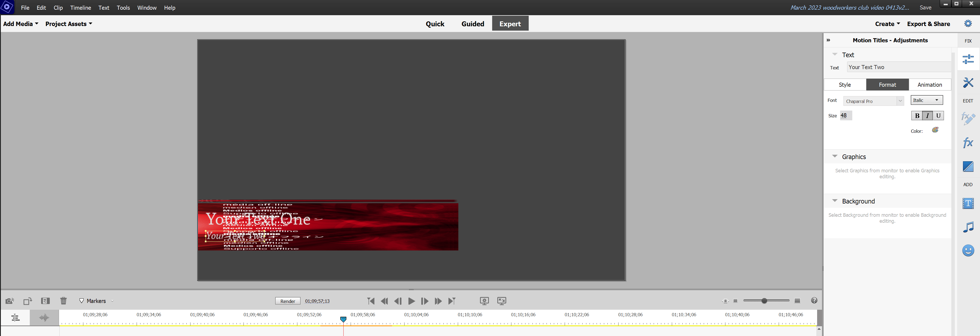
Task: Switch to the Animation tab
Action: [x=930, y=85]
